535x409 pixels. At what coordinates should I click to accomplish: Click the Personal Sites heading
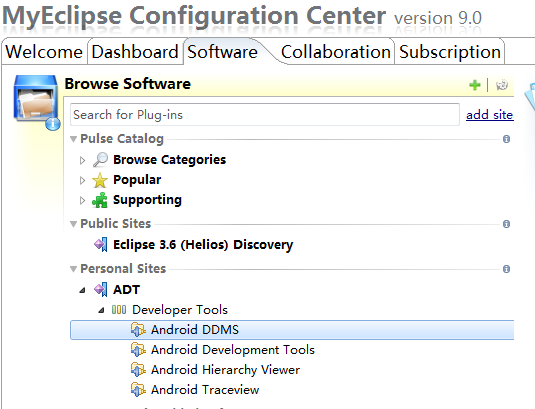(123, 269)
